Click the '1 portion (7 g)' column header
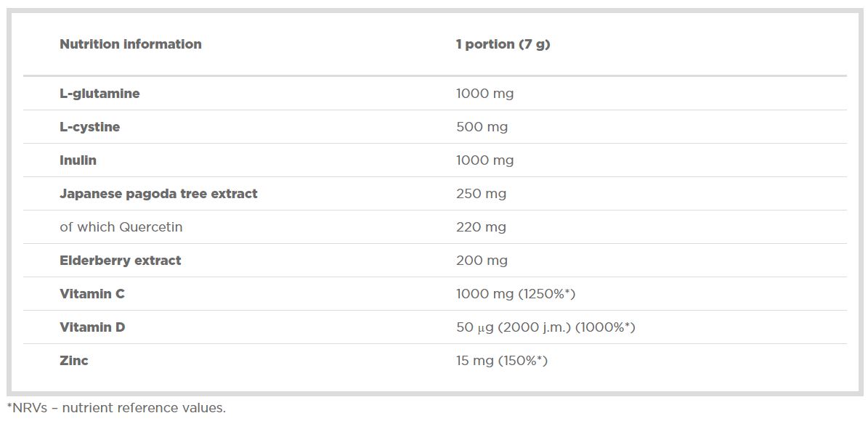Viewport: 868px width, 421px height. click(x=503, y=44)
